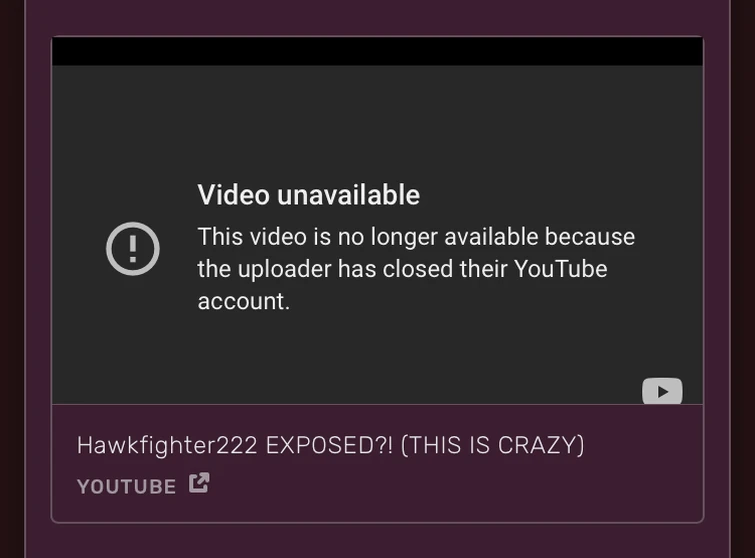Click the uploader closed account message text
Image resolution: width=755 pixels, height=558 pixels.
click(x=416, y=269)
